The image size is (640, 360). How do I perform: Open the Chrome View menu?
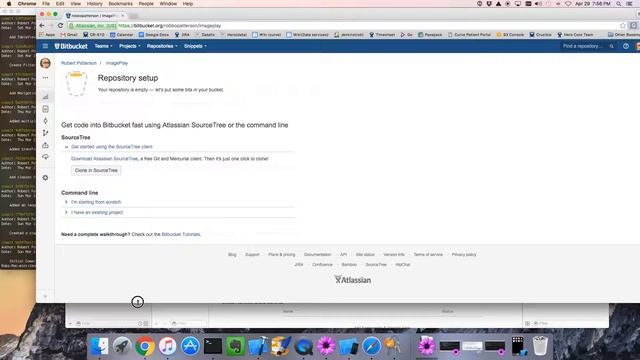tap(76, 4)
